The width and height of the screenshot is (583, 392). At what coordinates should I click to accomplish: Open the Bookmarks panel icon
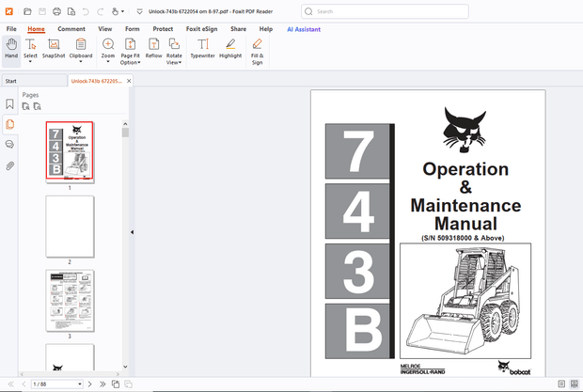[x=9, y=104]
